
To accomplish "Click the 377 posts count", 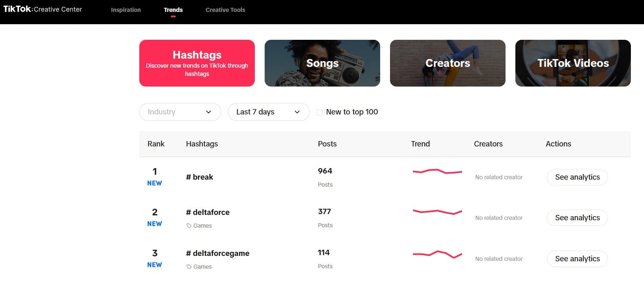I will click(x=324, y=212).
